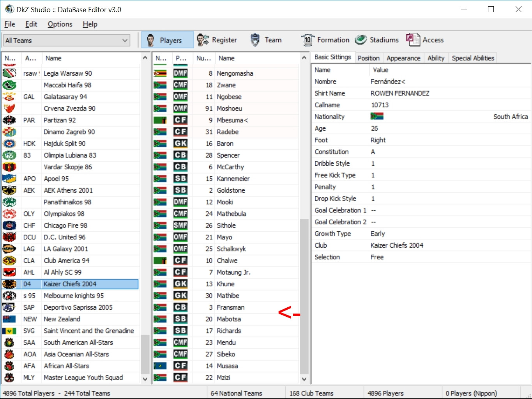Click the LA Galaxy 2001 crest icon
Image resolution: width=532 pixels, height=399 pixels.
[x=9, y=249]
